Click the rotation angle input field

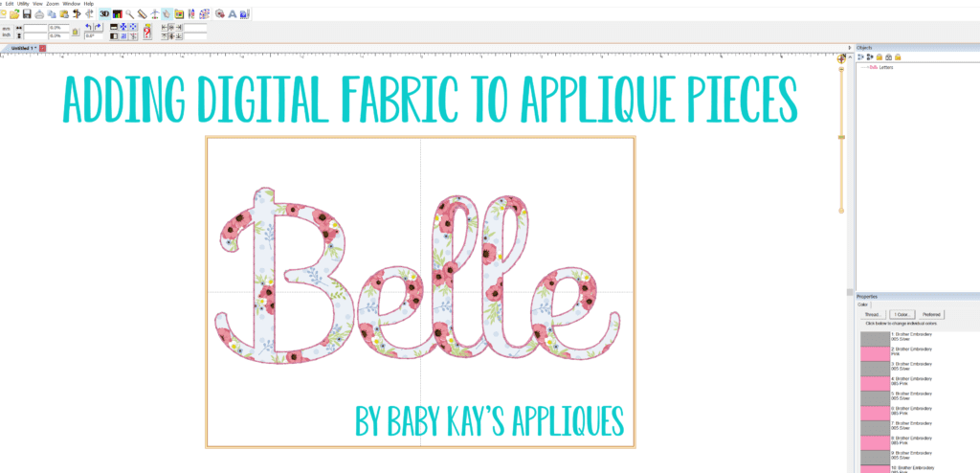[x=94, y=36]
